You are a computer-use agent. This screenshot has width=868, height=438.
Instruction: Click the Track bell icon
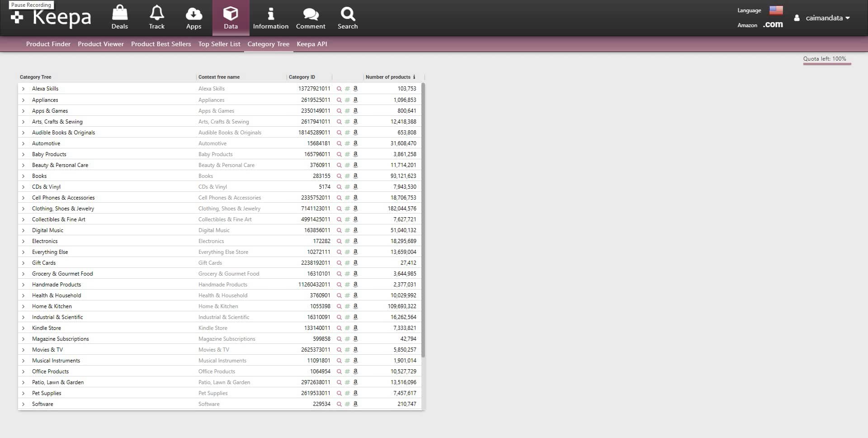pos(156,16)
